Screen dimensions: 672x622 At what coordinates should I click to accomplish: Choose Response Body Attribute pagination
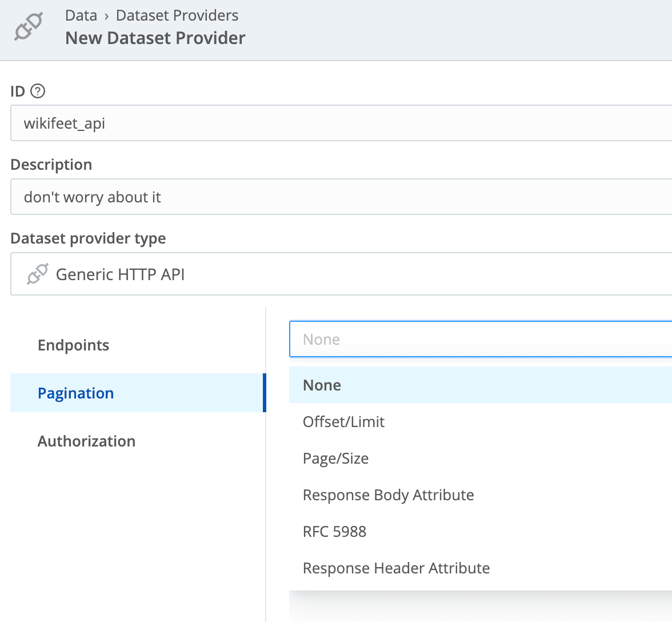click(x=388, y=495)
